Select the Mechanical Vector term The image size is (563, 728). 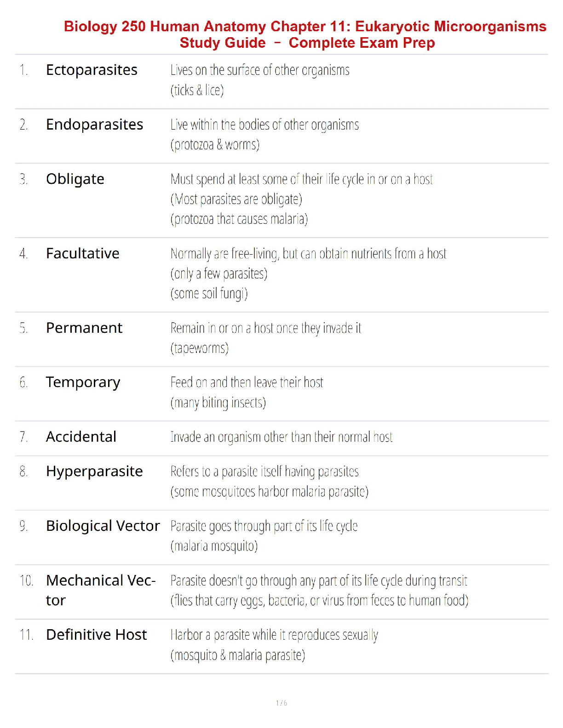(x=101, y=590)
